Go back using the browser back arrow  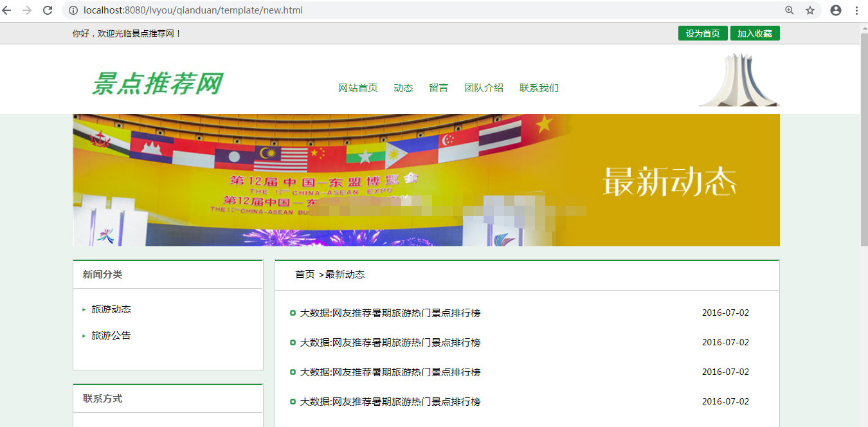coord(7,10)
